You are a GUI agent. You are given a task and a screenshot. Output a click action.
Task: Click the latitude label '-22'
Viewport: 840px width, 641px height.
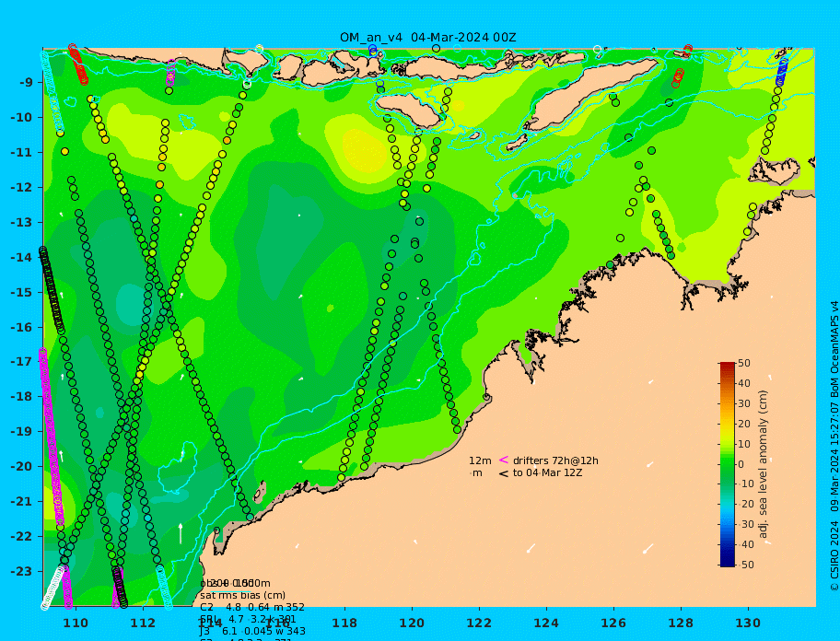click(21, 536)
